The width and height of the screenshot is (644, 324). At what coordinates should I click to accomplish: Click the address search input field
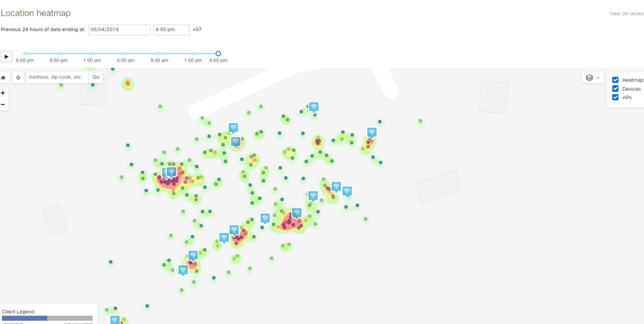(57, 77)
